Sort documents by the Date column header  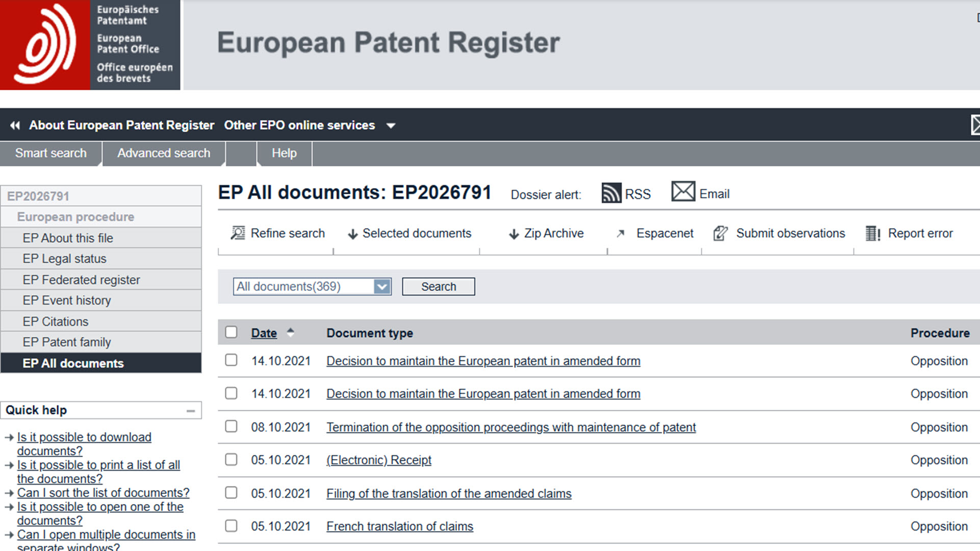coord(264,333)
